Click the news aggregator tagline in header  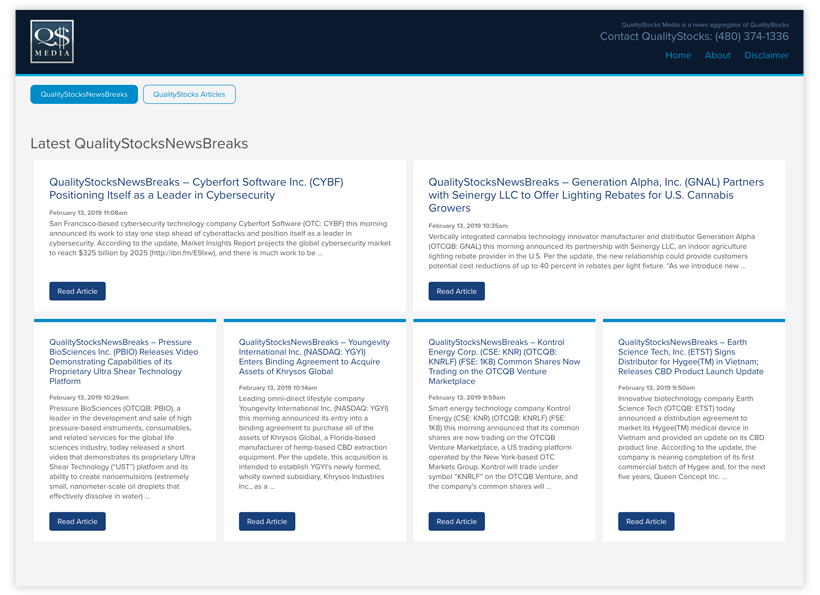[x=705, y=25]
